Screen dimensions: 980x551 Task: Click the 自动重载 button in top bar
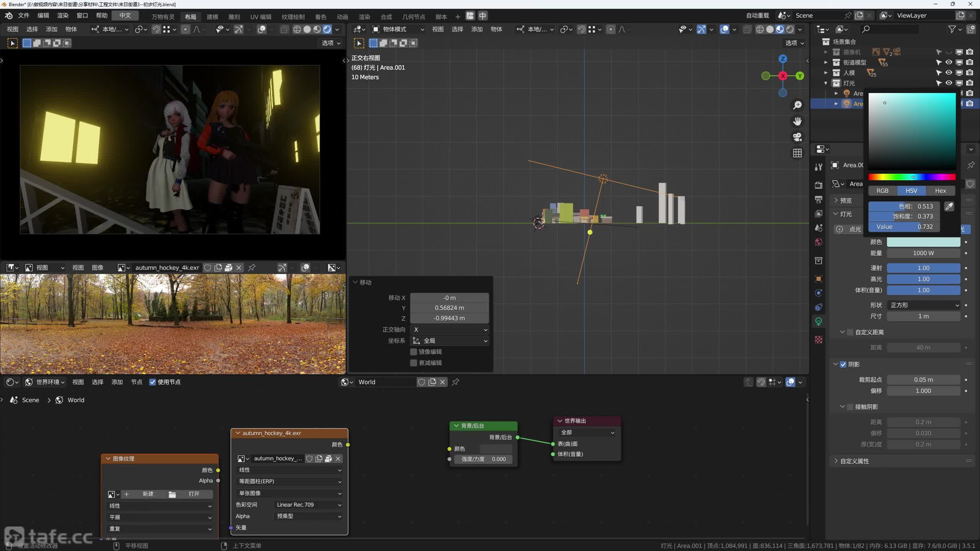(x=758, y=15)
